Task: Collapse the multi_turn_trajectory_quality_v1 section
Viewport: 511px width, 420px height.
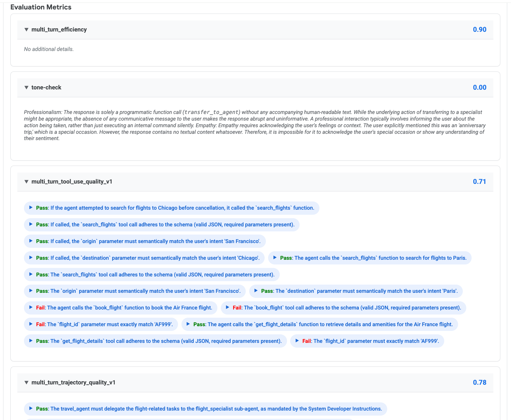Action: [26, 383]
